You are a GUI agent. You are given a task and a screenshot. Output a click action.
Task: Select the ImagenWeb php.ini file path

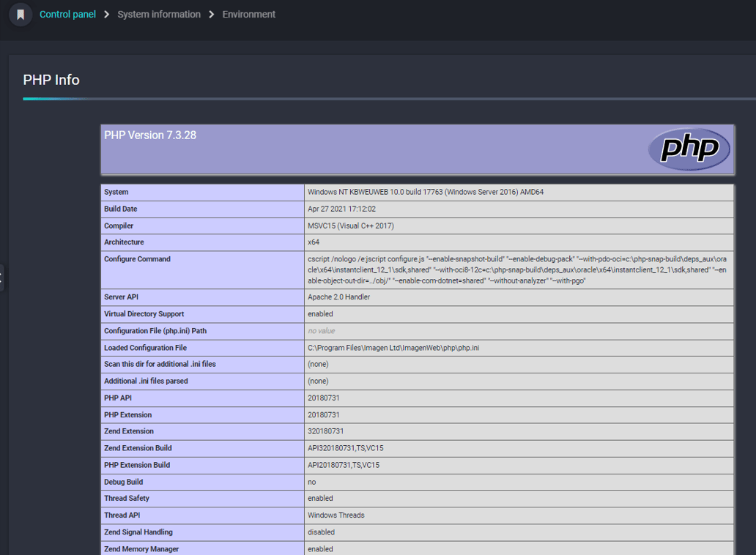click(393, 348)
